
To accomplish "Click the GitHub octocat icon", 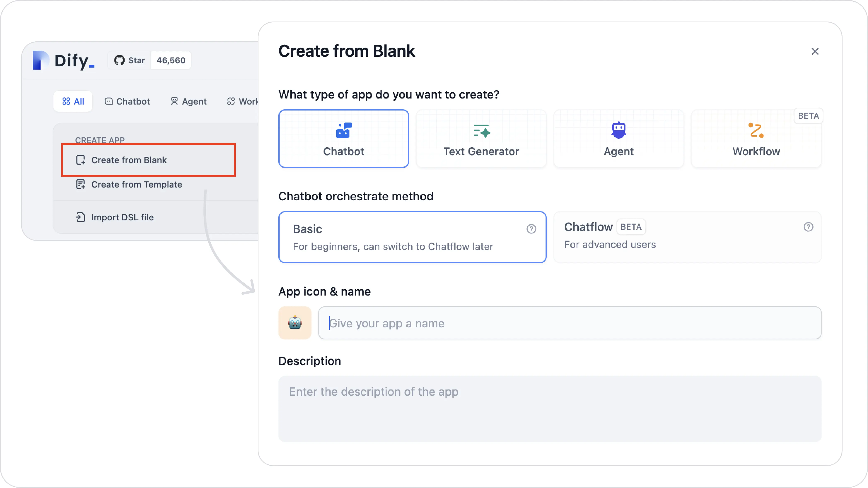I will point(119,60).
